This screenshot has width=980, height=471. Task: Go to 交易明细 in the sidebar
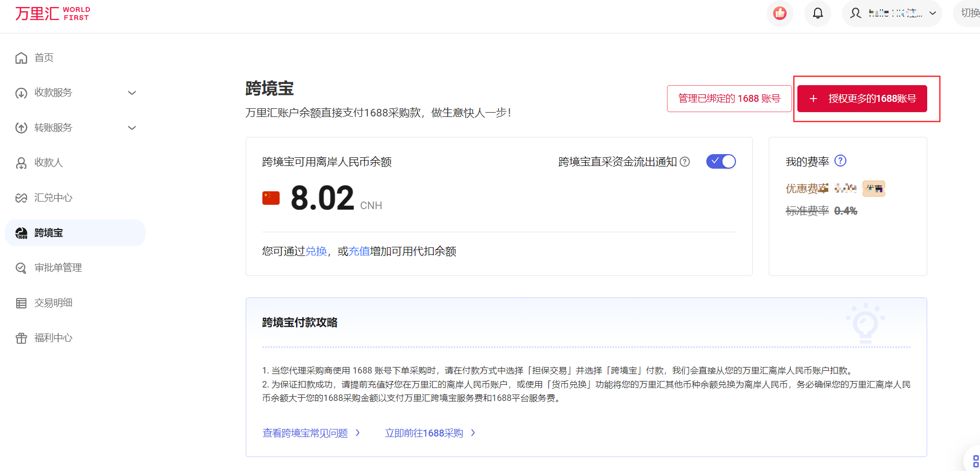(53, 303)
